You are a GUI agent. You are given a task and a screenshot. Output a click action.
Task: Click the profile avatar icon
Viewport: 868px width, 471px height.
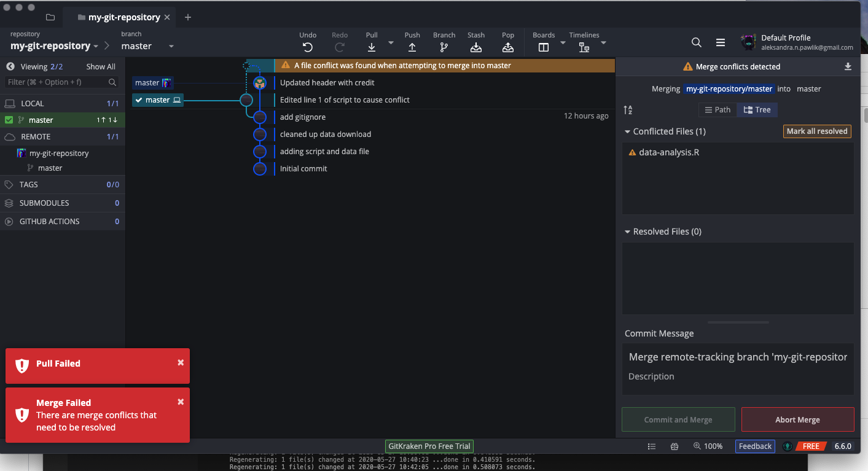(748, 42)
